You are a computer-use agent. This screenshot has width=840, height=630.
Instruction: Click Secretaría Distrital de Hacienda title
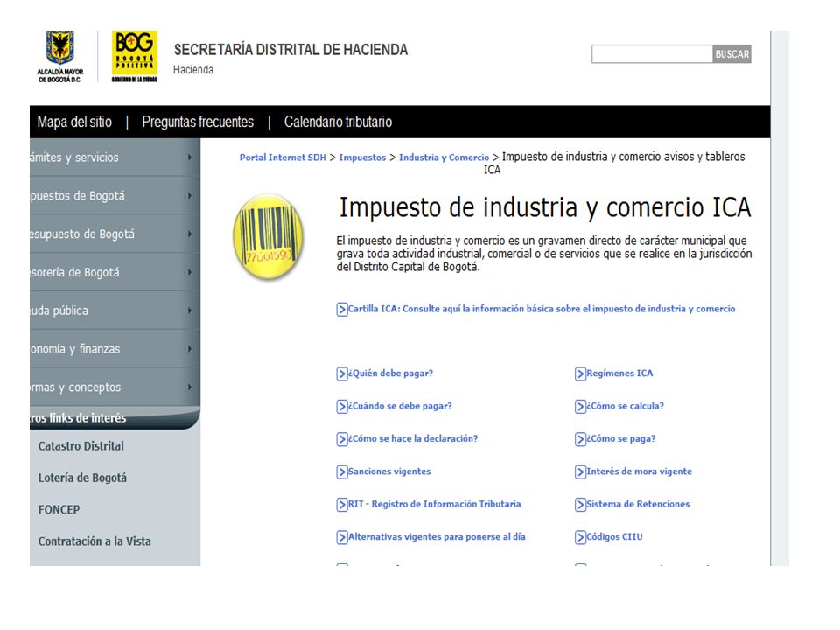pyautogui.click(x=290, y=50)
